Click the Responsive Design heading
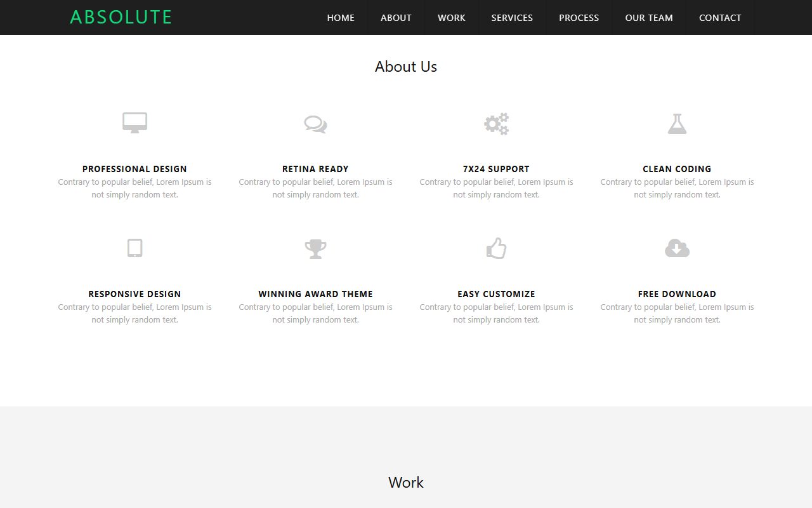 coord(134,294)
